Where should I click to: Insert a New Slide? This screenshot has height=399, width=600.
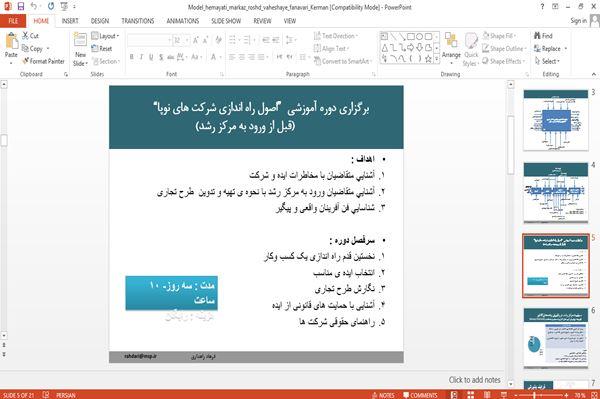point(80,50)
